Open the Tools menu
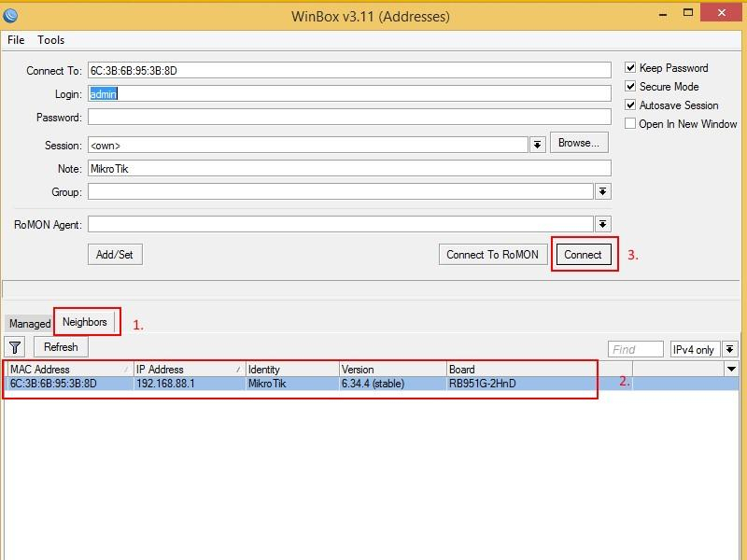The height and width of the screenshot is (560, 747). coord(50,40)
